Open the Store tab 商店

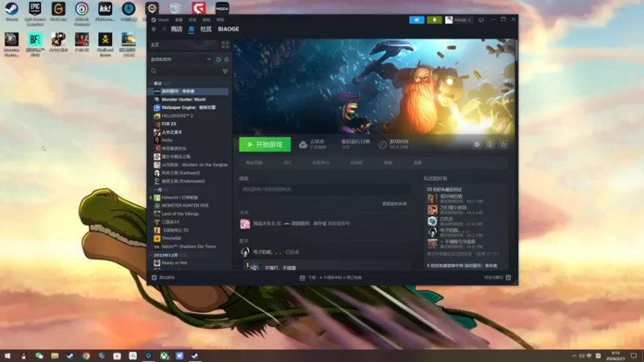tap(176, 29)
